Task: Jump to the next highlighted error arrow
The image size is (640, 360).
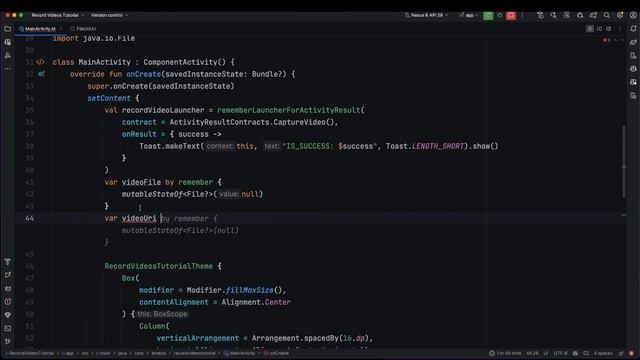Action: pyautogui.click(x=622, y=40)
